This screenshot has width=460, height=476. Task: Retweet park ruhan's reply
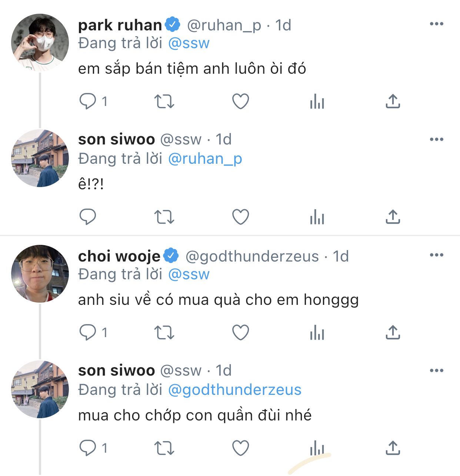(x=164, y=101)
